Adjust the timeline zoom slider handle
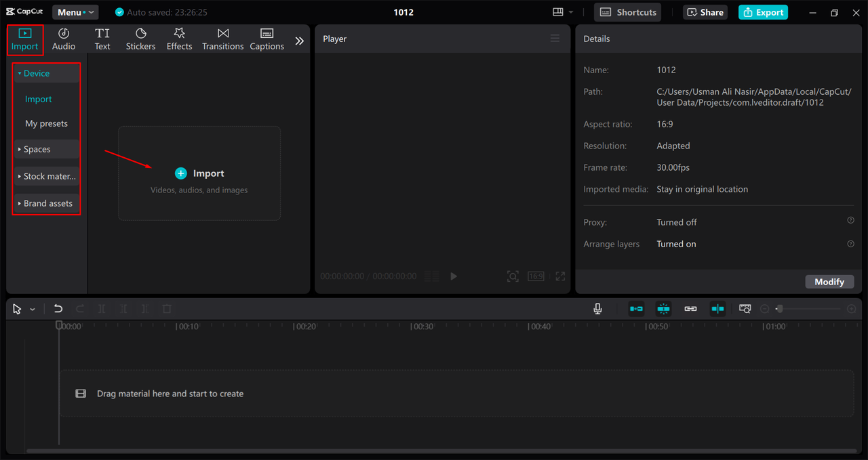Image resolution: width=868 pixels, height=460 pixels. (779, 309)
